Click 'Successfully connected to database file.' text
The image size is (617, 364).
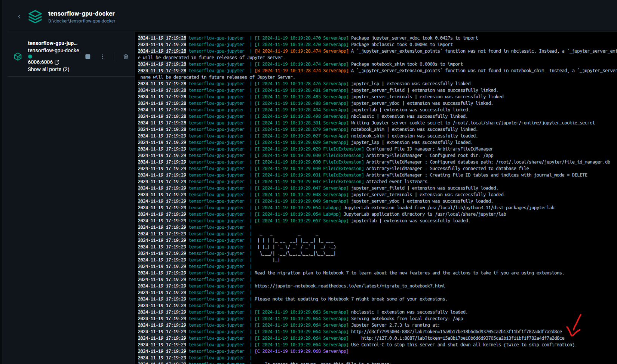click(480, 169)
